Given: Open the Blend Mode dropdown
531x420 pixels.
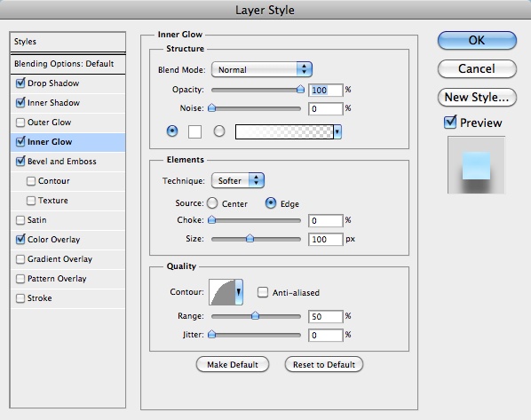Looking at the screenshot, I should click(261, 69).
